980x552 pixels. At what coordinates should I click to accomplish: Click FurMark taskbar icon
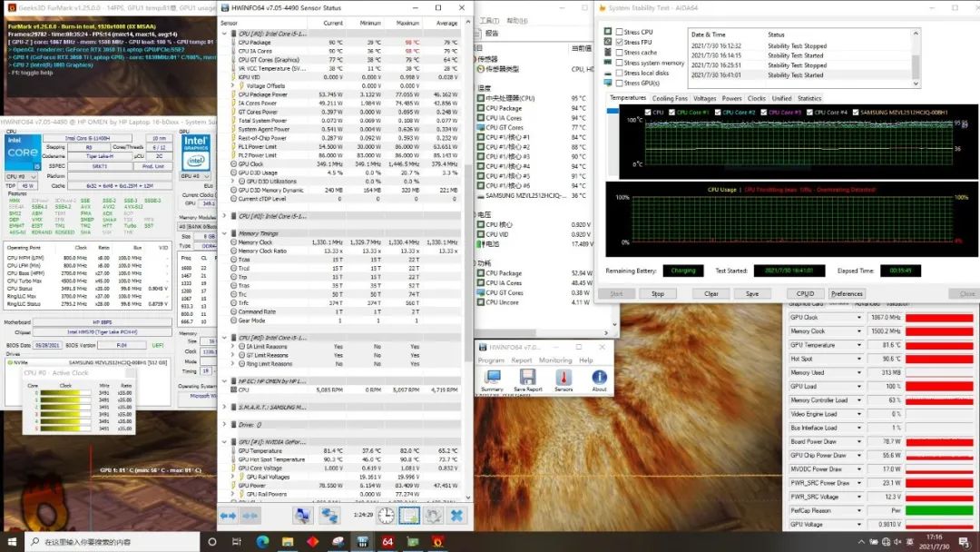click(437, 541)
